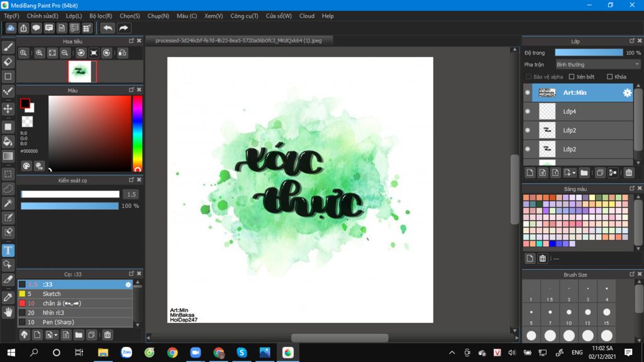This screenshot has height=362, width=644.
Task: Select the Bucket fill tool
Action: point(8,141)
